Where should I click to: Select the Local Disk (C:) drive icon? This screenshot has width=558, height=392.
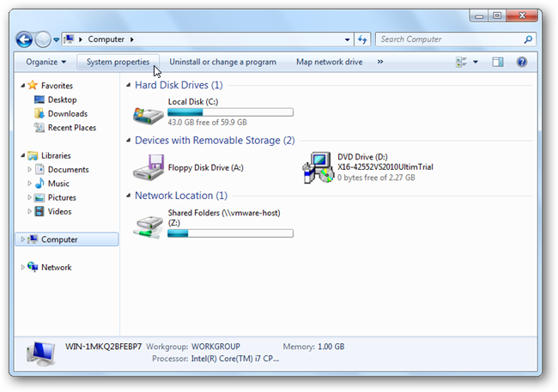[x=148, y=115]
